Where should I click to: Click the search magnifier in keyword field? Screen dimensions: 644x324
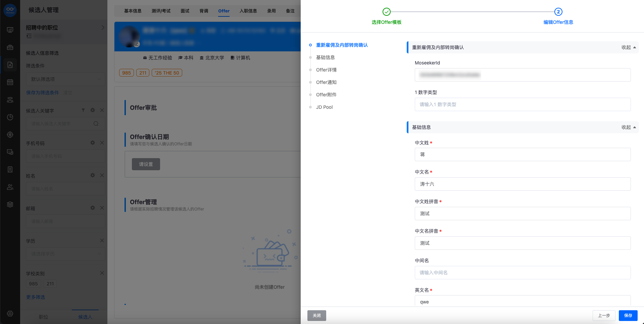point(96,124)
